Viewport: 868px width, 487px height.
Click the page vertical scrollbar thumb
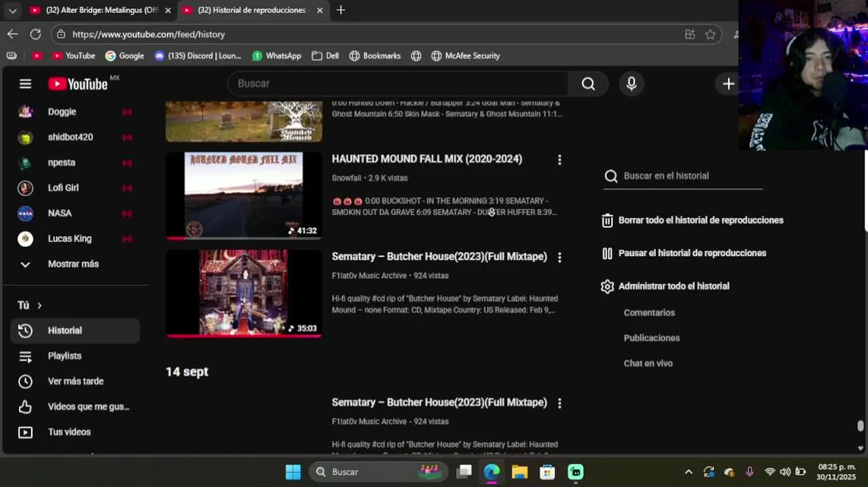[x=861, y=425]
